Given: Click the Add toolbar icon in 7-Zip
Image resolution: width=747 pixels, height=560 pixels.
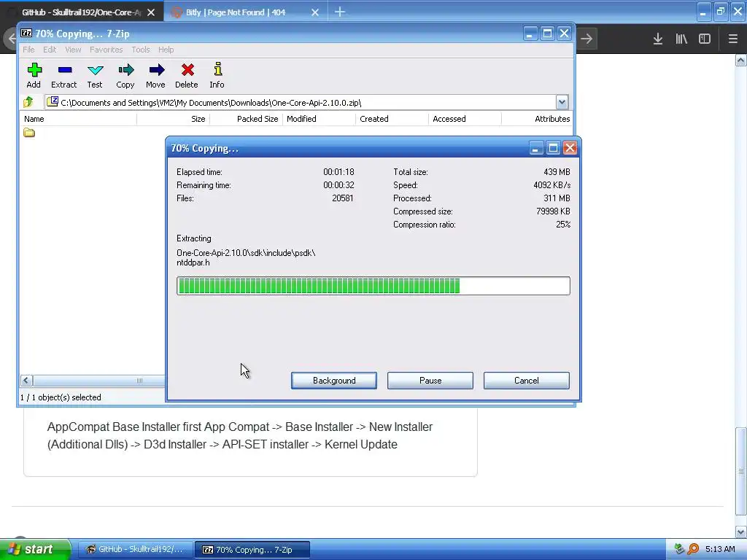Looking at the screenshot, I should 34,71.
